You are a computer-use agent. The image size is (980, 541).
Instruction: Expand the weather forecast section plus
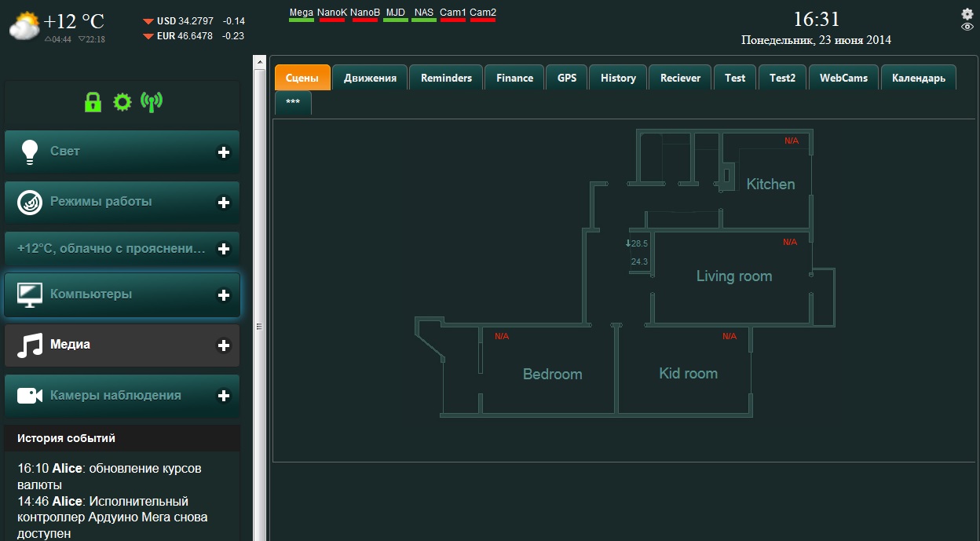[224, 249]
